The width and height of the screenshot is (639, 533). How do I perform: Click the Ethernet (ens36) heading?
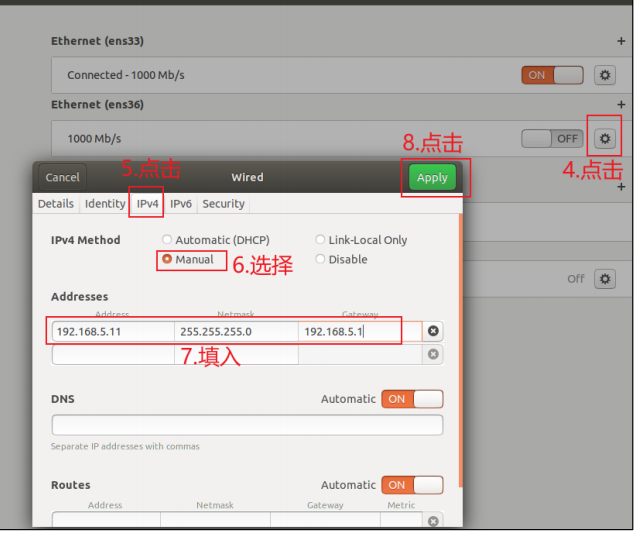coord(97,104)
